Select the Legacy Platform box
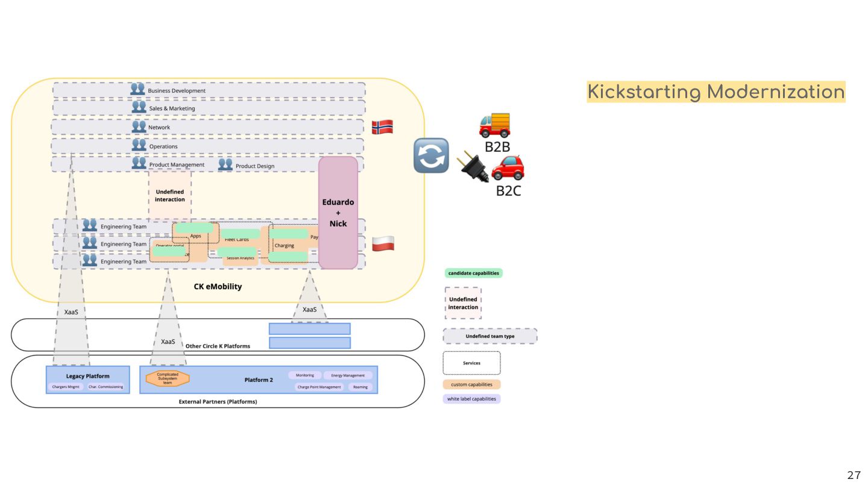The width and height of the screenshot is (868, 488). pyautogui.click(x=88, y=380)
